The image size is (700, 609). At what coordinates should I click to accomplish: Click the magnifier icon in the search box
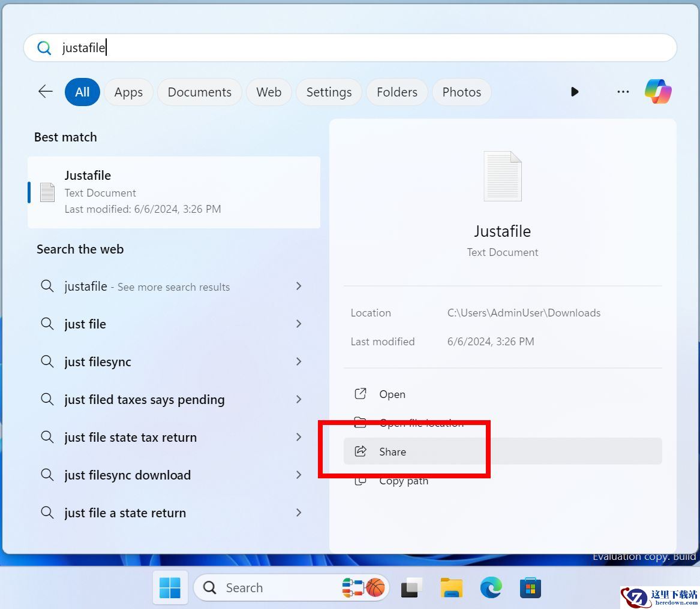tap(44, 48)
